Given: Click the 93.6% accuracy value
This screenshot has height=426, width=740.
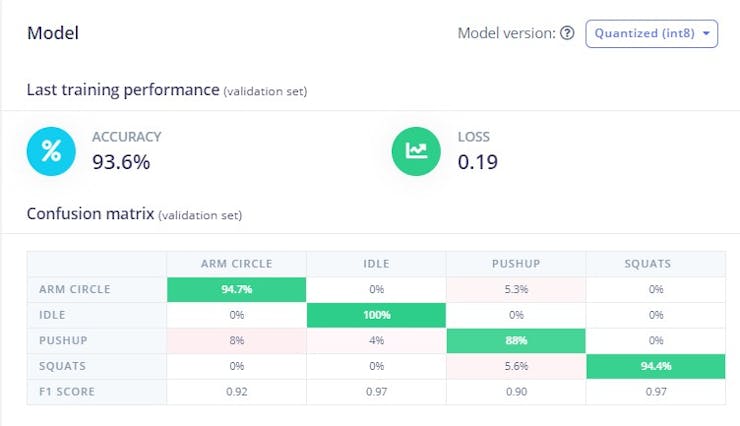Looking at the screenshot, I should point(123,161).
